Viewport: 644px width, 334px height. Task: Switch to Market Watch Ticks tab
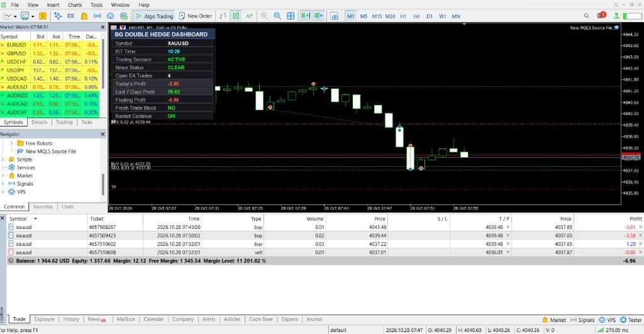click(x=87, y=122)
